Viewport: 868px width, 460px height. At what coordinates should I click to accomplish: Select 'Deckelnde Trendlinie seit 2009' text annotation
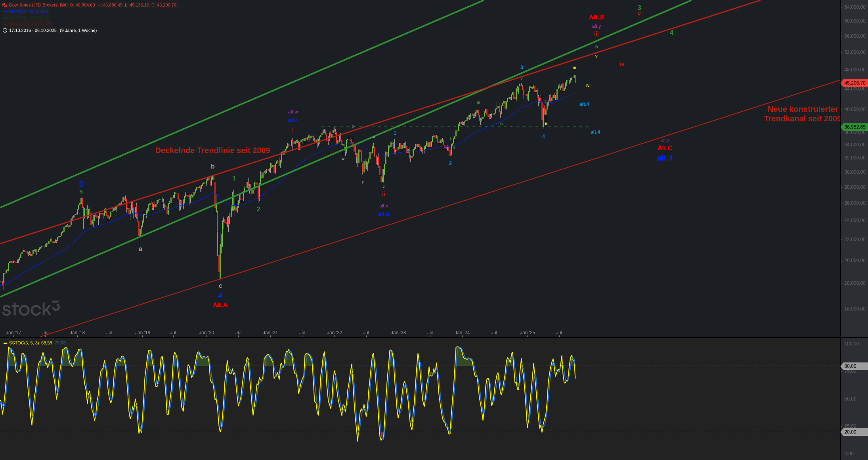tap(212, 150)
